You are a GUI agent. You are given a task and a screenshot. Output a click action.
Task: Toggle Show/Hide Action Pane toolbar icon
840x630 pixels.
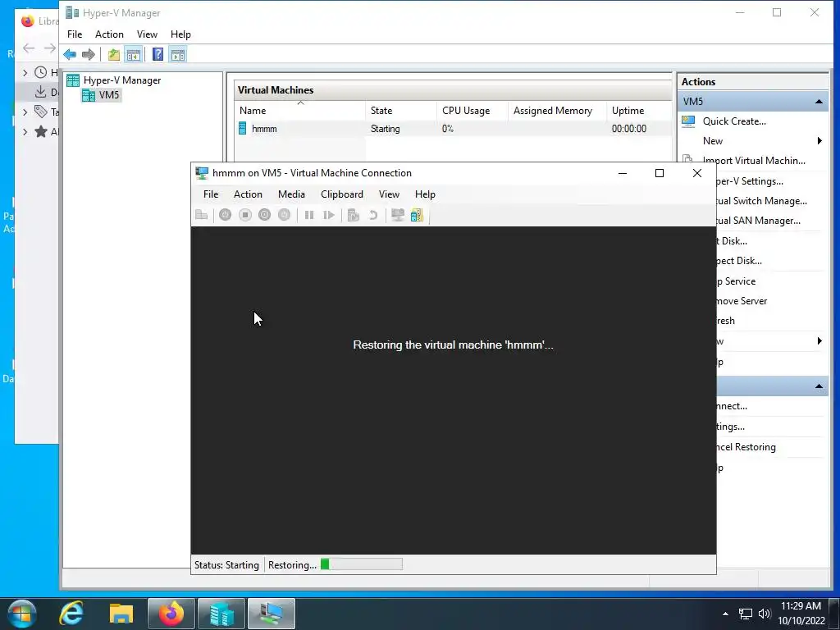[178, 54]
